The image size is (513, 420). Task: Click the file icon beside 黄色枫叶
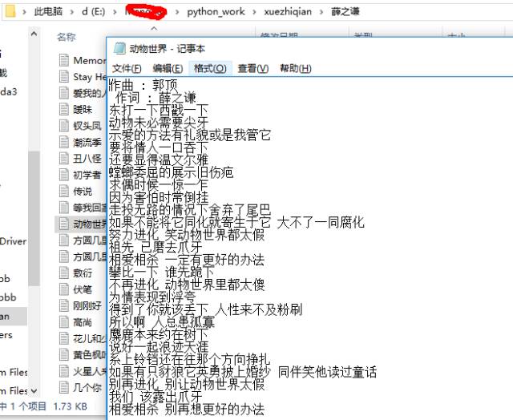tap(64, 354)
